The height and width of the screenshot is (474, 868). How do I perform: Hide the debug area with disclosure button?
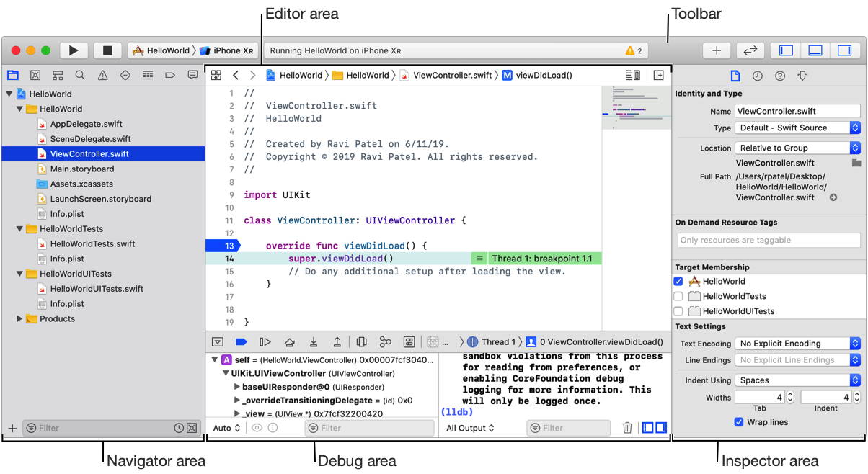coord(218,342)
